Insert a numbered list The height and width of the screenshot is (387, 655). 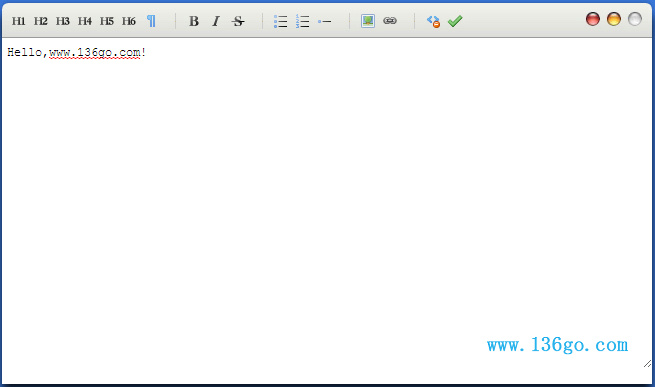302,21
